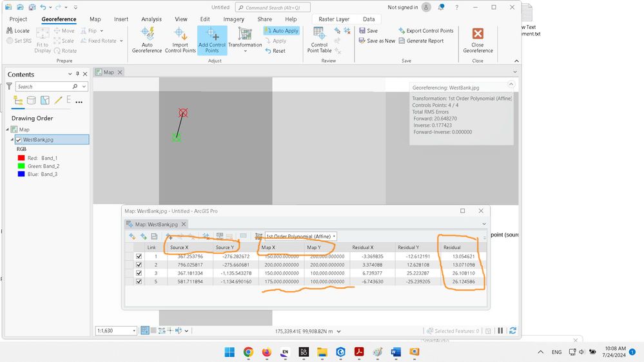The image size is (644, 362).
Task: Click the Close Georeference red X icon
Action: pyautogui.click(x=478, y=33)
